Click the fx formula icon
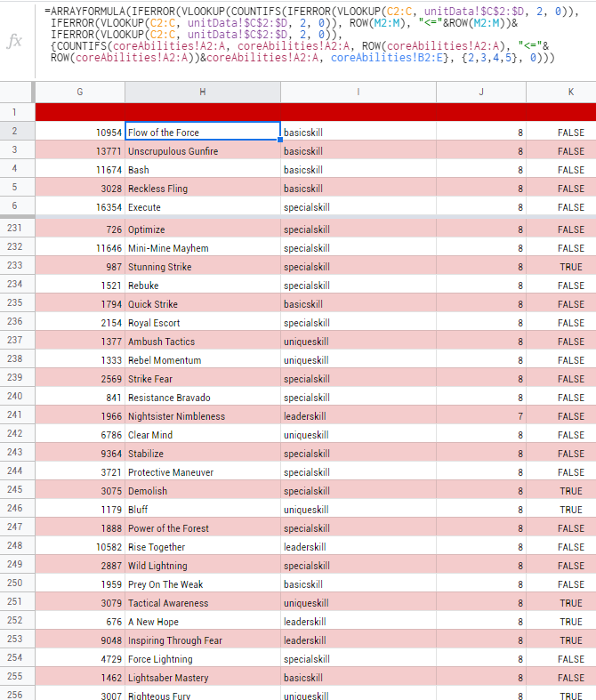The height and width of the screenshot is (700, 596). click(14, 41)
